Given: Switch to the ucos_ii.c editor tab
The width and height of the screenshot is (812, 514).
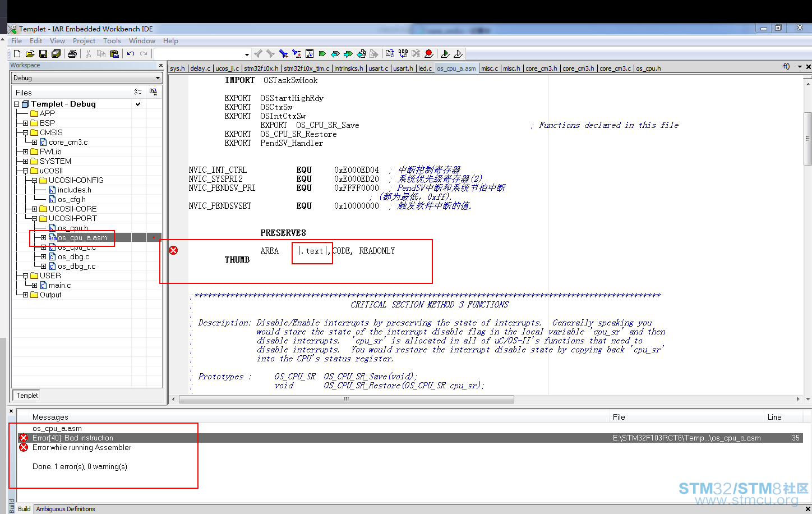Looking at the screenshot, I should 227,68.
